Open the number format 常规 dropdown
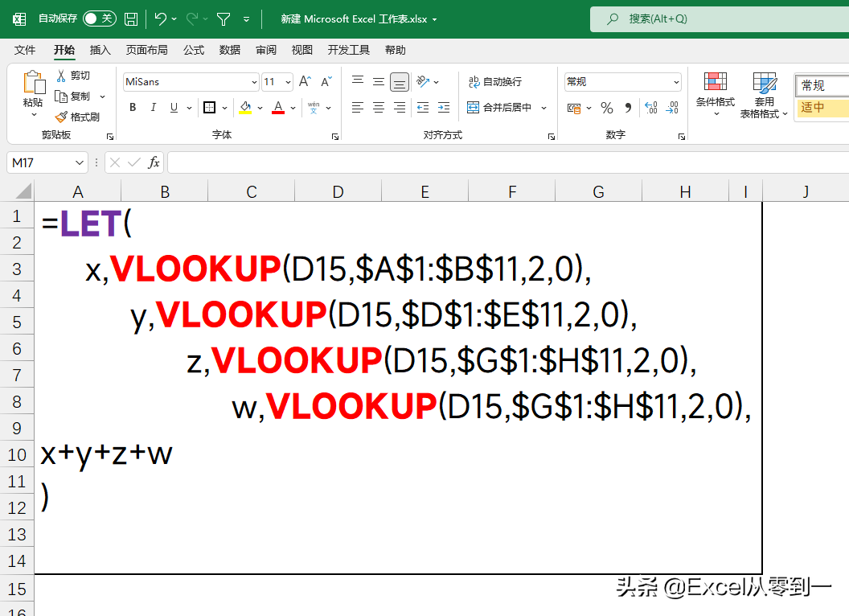 point(676,82)
